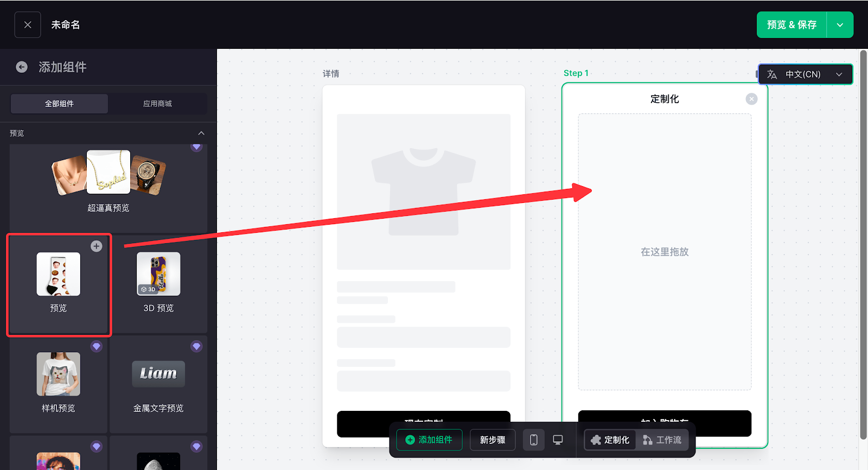Click the 预览 & 保存 button

pyautogui.click(x=792, y=25)
